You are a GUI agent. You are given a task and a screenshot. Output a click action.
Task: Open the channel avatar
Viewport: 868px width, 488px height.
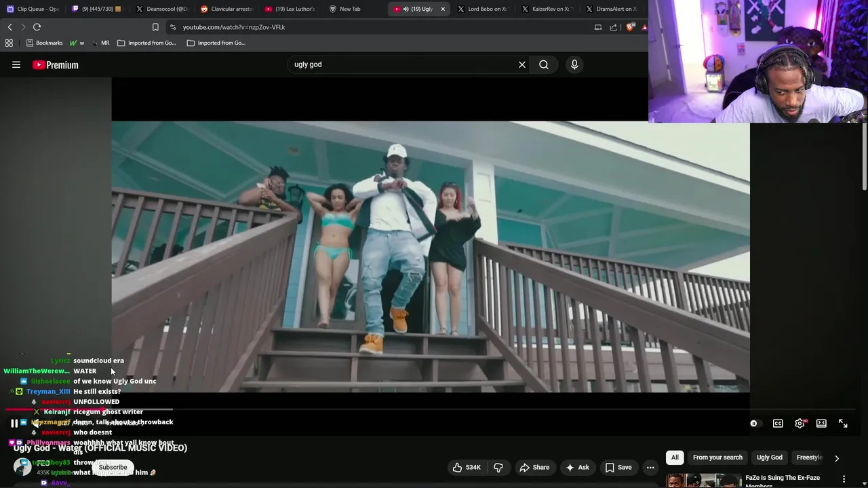tap(22, 467)
